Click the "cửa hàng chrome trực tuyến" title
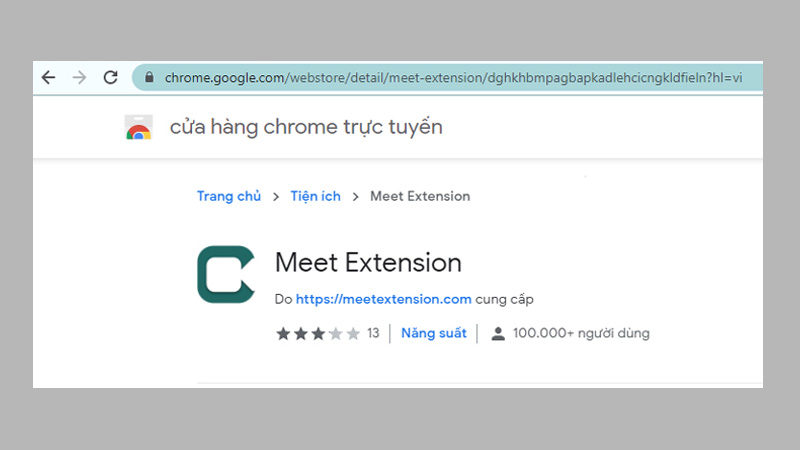This screenshot has width=800, height=450. [306, 127]
